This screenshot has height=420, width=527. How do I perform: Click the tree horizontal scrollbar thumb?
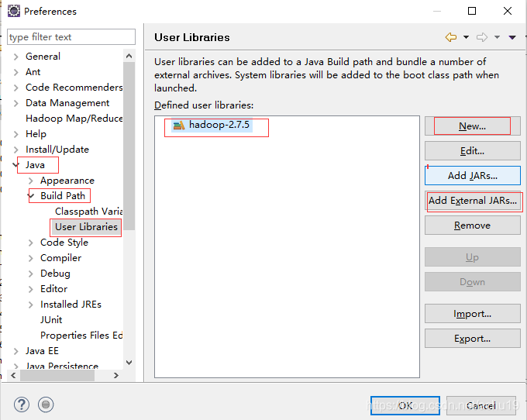[57, 375]
